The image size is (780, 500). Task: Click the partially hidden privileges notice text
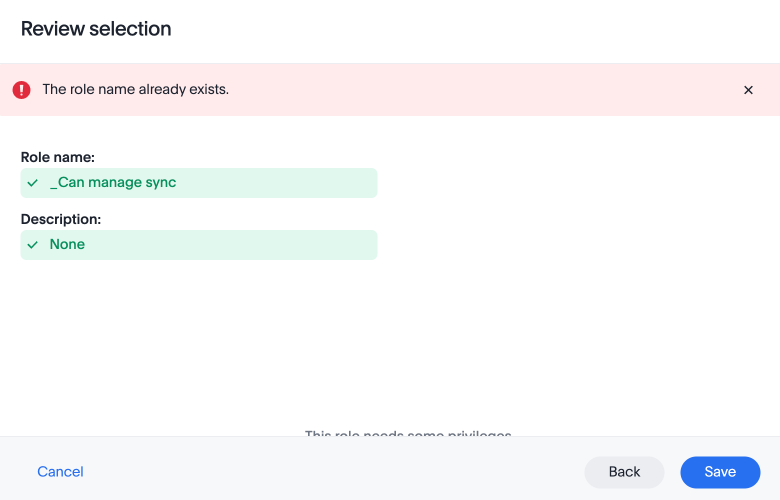point(407,434)
